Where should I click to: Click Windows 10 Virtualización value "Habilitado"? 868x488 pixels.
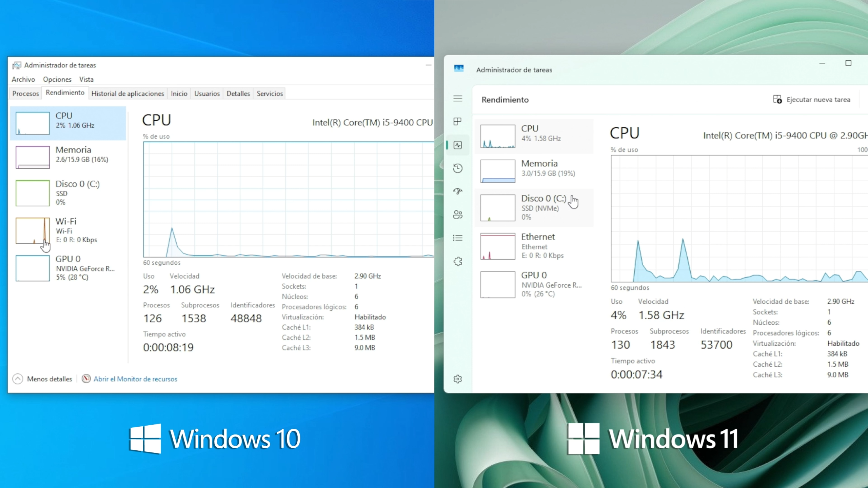tap(370, 317)
